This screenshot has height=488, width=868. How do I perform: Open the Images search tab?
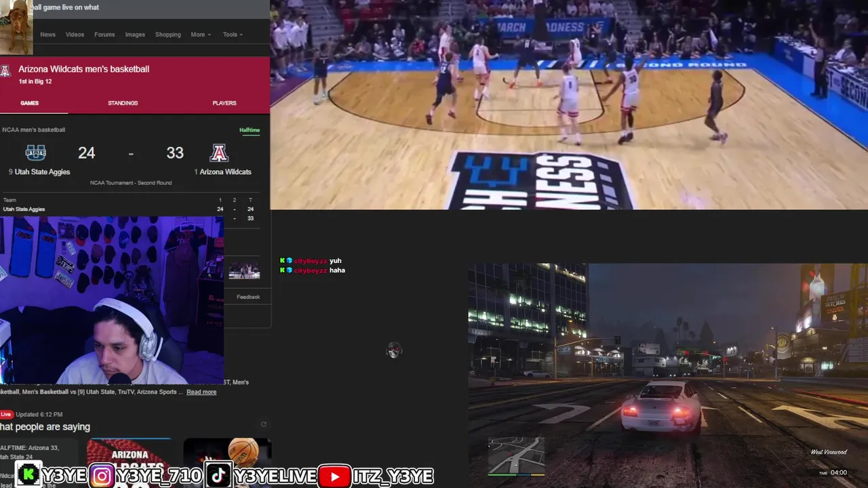(135, 35)
